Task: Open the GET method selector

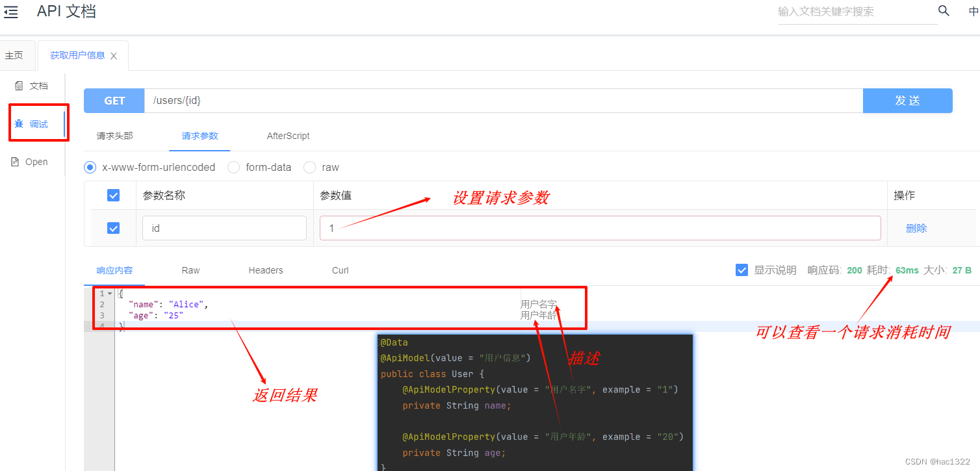Action: 114,101
